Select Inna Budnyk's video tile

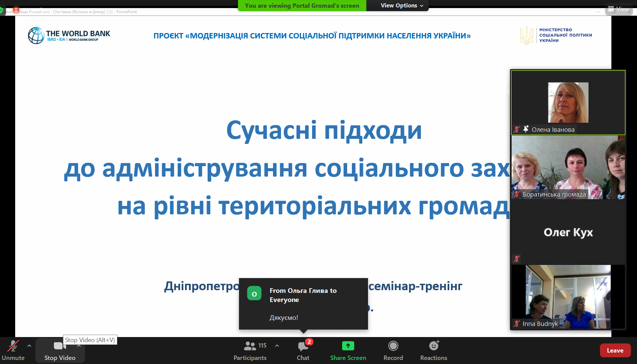(x=568, y=297)
